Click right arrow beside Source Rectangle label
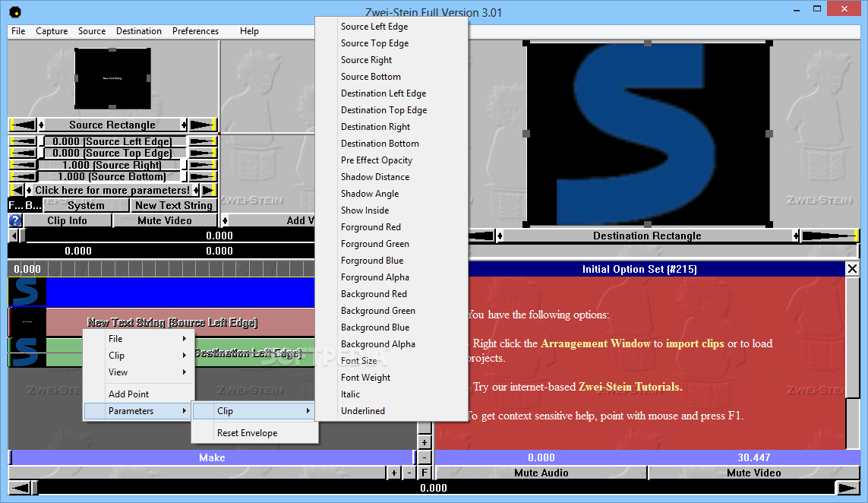Viewport: 868px width, 503px height. [x=203, y=125]
